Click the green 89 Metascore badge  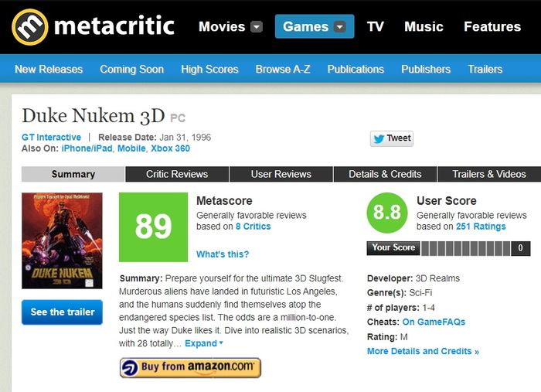click(153, 227)
